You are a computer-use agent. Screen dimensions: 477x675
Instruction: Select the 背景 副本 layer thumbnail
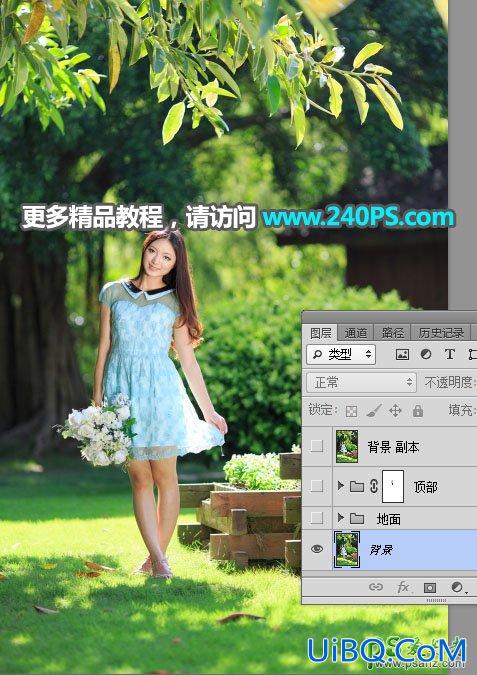[347, 446]
